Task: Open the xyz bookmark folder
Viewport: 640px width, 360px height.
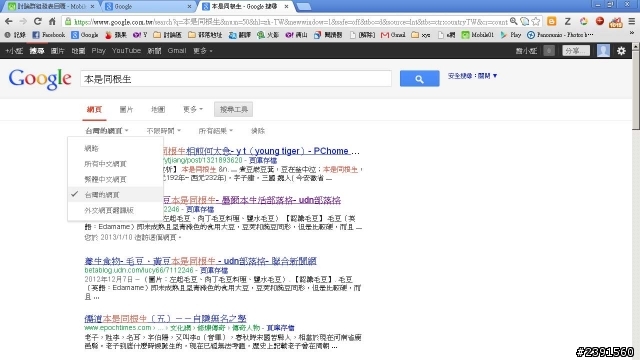Action: pyautogui.click(x=421, y=35)
